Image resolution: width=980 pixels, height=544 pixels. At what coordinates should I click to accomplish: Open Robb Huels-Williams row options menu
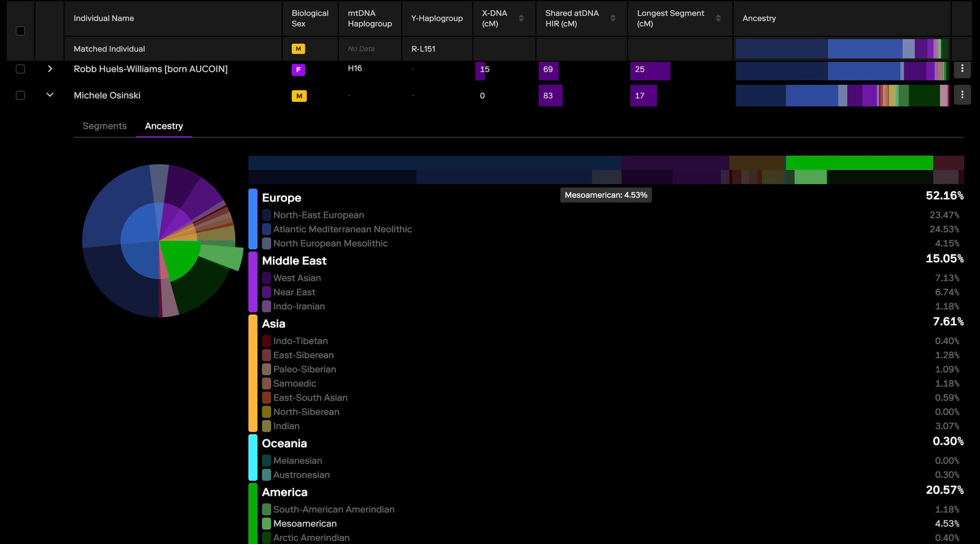click(962, 69)
